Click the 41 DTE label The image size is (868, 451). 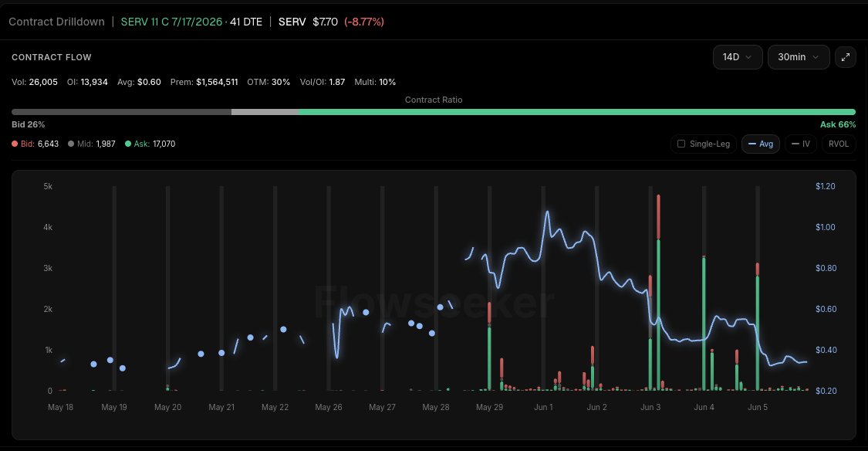[x=246, y=22]
